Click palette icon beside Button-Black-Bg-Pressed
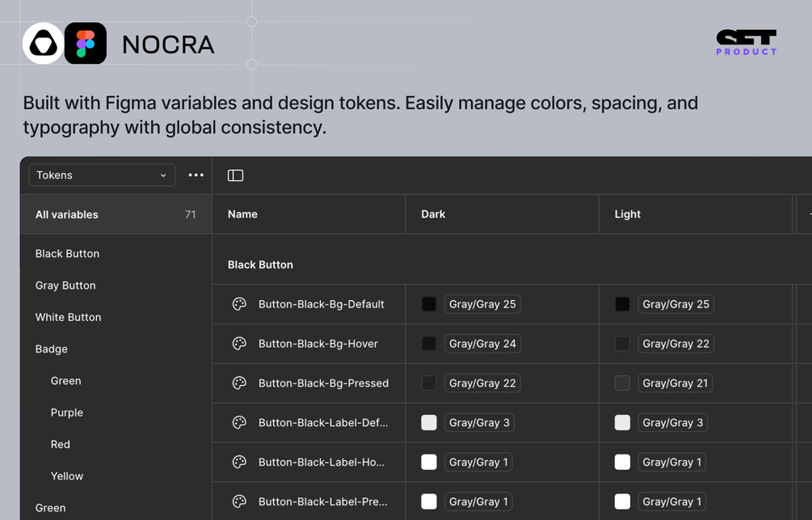 (239, 383)
